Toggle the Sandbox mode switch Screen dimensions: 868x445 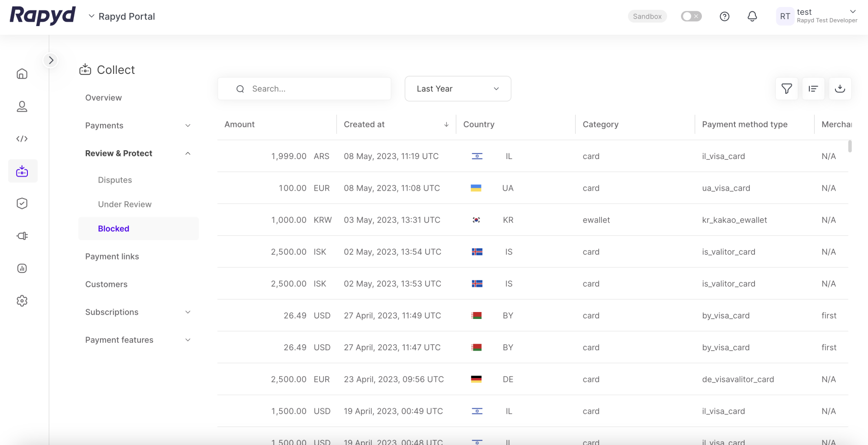pyautogui.click(x=691, y=17)
